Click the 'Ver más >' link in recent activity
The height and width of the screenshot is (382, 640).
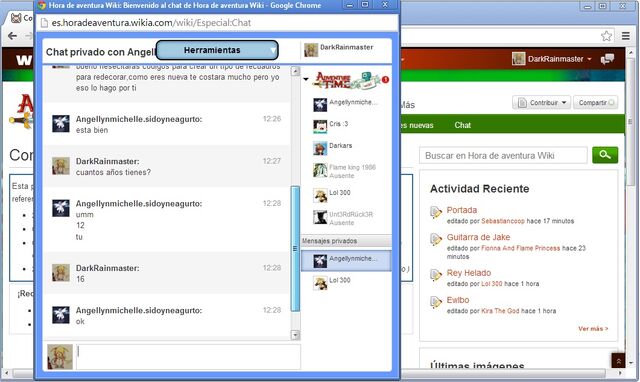tap(593, 329)
